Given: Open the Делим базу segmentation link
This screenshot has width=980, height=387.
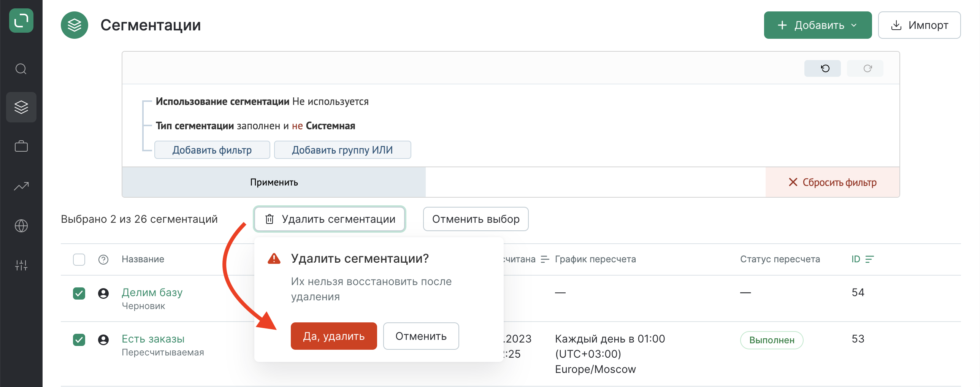Looking at the screenshot, I should coord(152,292).
